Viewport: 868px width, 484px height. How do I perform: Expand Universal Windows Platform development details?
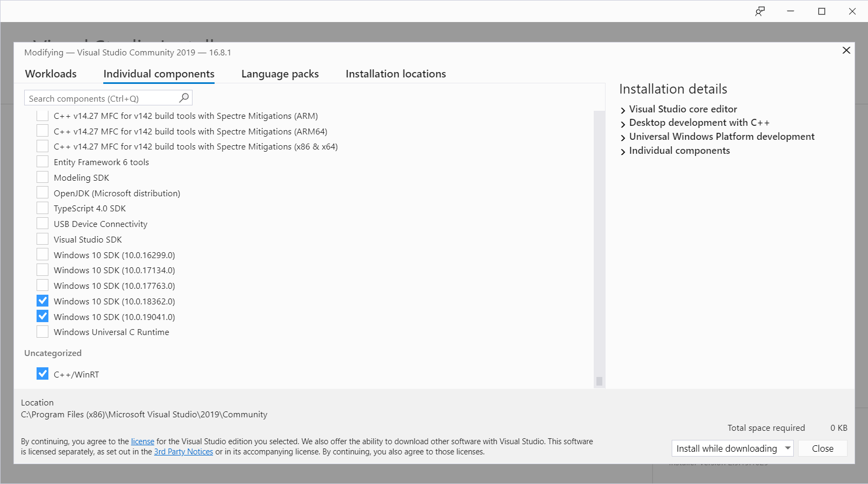click(x=623, y=138)
